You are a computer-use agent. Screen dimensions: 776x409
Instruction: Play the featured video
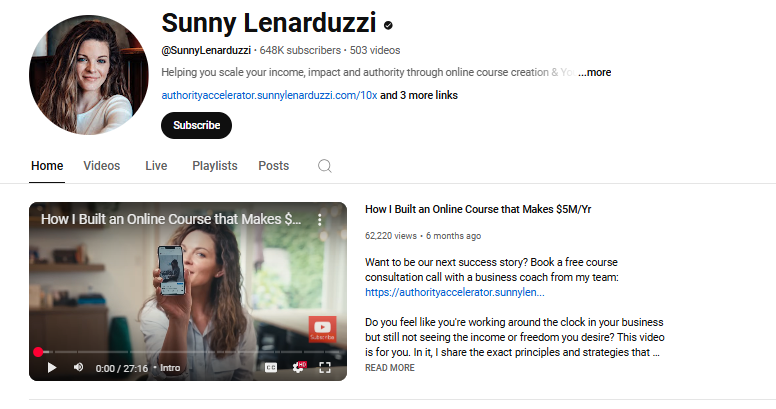51,367
